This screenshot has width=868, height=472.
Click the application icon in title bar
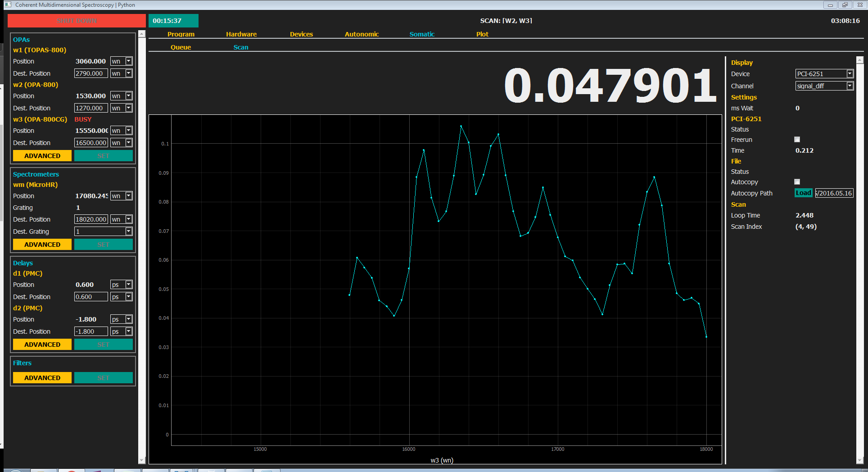(8, 5)
